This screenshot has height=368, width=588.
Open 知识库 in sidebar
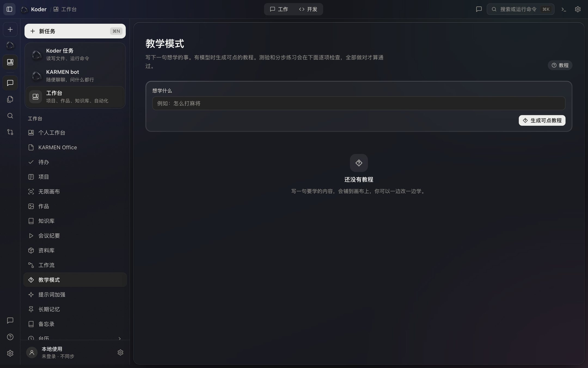[x=75, y=221]
